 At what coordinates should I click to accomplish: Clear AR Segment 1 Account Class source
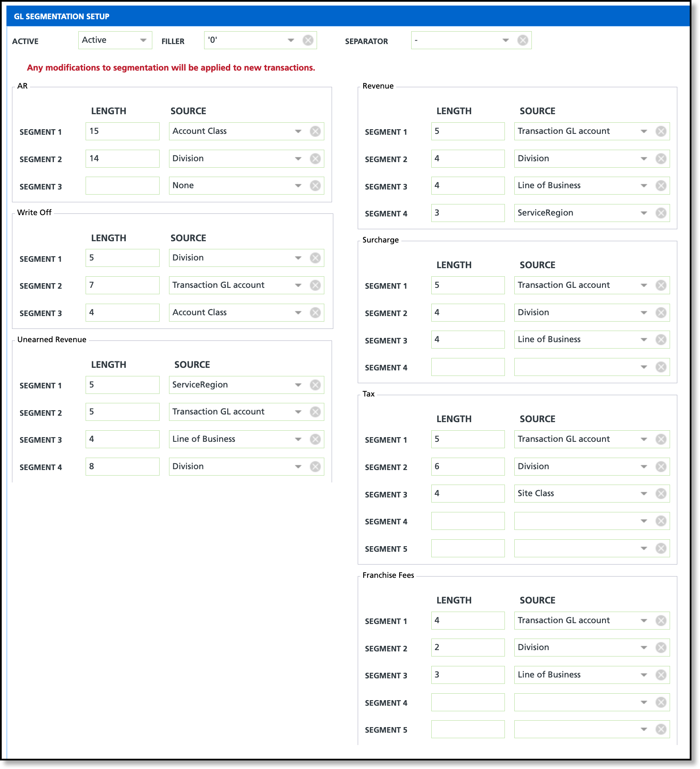(315, 131)
